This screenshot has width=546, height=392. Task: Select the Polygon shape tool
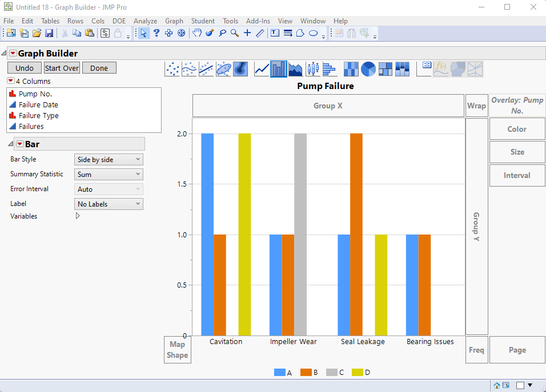(x=300, y=33)
